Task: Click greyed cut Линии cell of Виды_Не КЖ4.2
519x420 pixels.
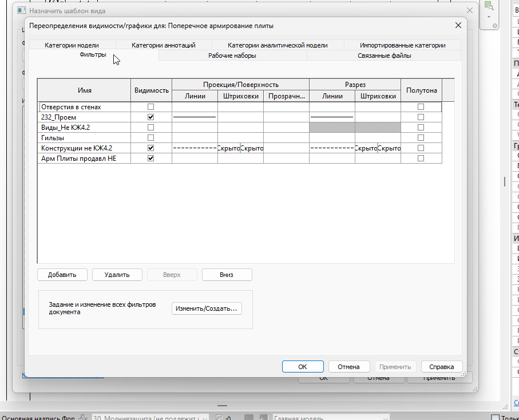Action: click(332, 127)
